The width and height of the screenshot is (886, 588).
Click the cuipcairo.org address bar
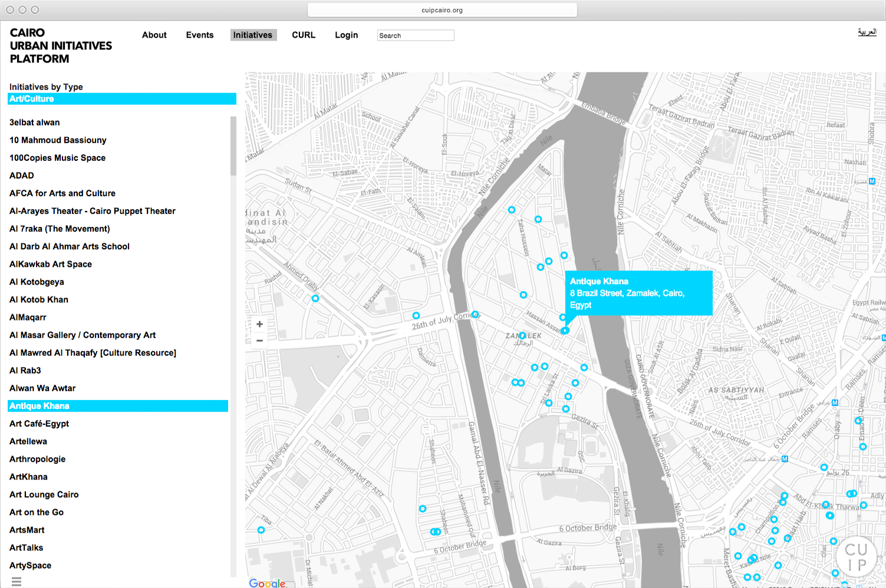click(442, 10)
